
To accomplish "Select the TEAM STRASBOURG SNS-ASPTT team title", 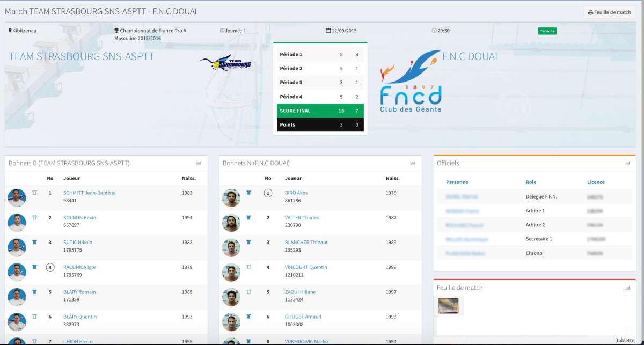I will 82,56.
